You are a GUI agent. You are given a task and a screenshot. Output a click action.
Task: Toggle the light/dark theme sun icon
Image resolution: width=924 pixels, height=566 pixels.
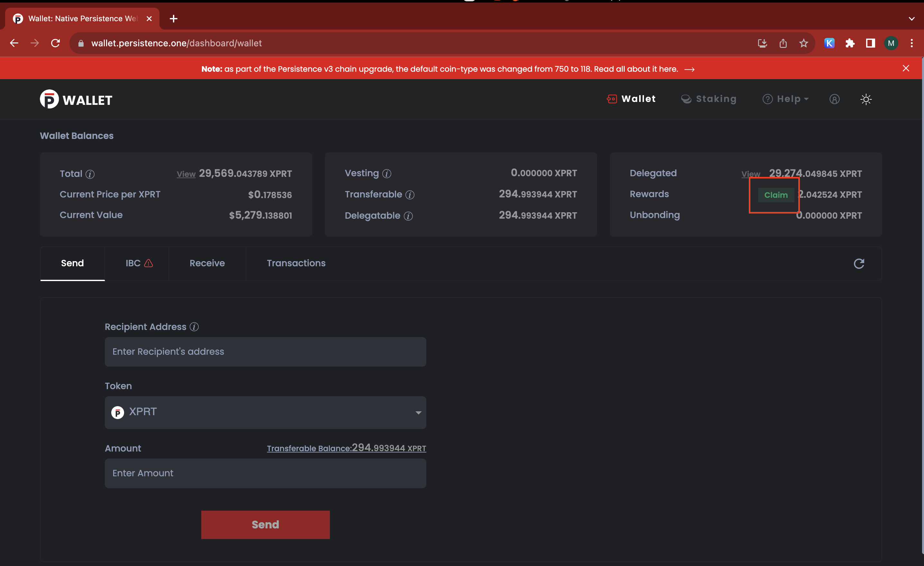click(x=865, y=99)
